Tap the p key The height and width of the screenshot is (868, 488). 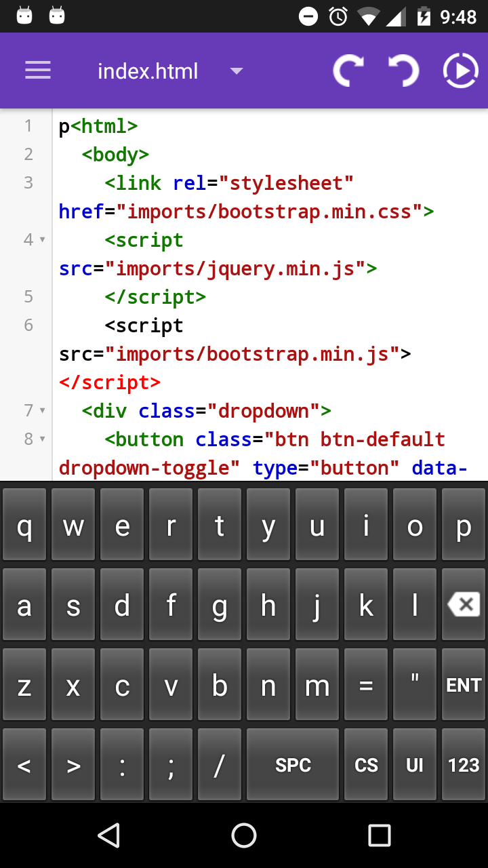(x=464, y=524)
